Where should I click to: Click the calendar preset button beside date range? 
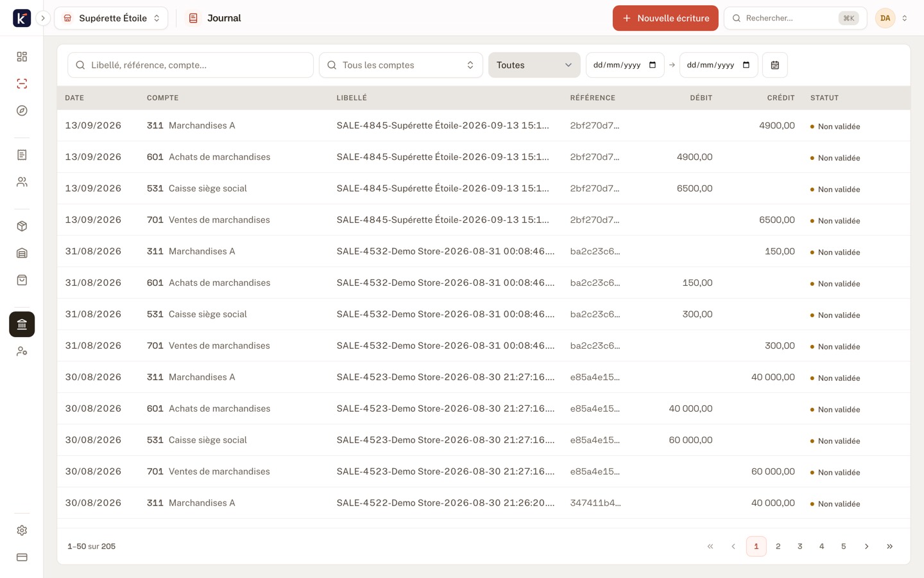click(775, 65)
